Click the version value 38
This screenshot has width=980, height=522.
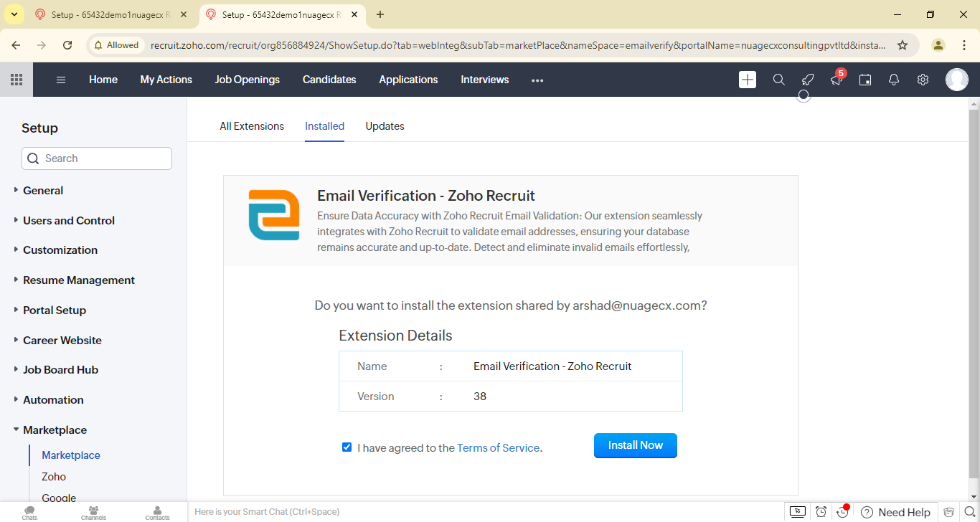click(480, 396)
